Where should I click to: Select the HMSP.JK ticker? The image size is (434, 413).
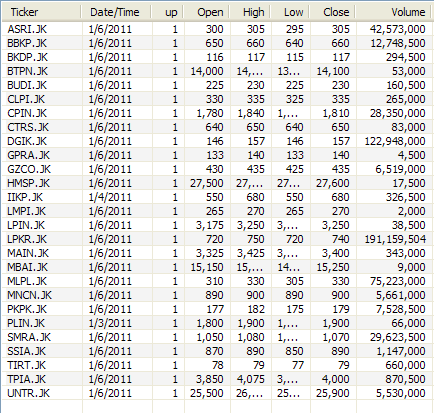coord(28,183)
